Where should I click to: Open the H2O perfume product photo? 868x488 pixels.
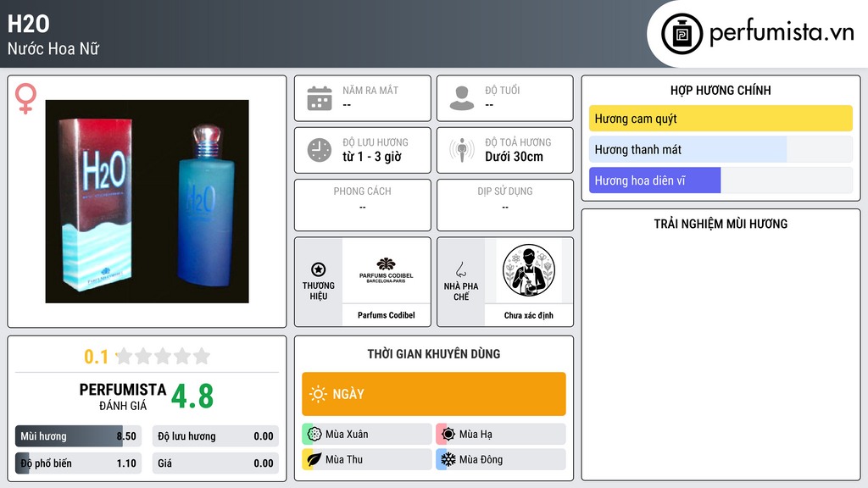(x=147, y=202)
